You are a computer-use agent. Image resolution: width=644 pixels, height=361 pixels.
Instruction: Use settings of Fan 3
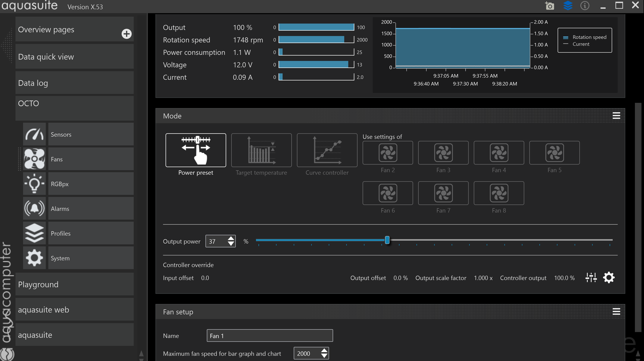tap(443, 153)
